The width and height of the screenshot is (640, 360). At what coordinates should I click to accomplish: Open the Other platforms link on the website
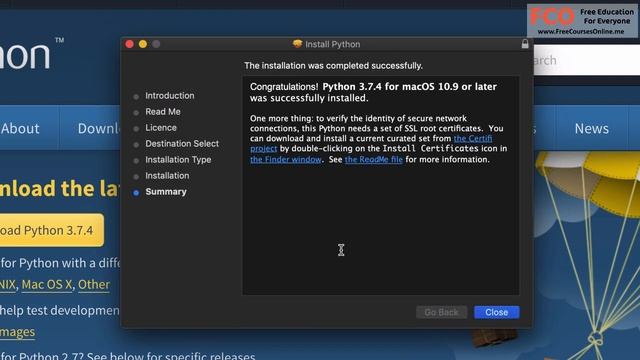(93, 284)
